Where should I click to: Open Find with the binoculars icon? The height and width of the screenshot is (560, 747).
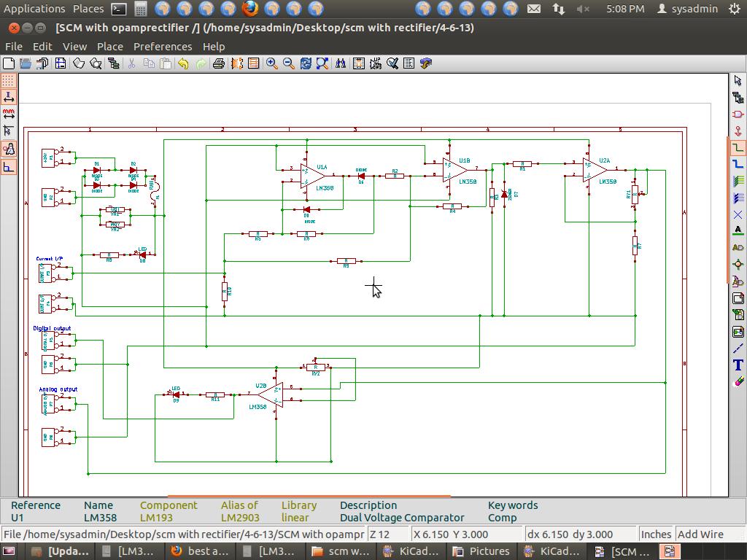pyautogui.click(x=341, y=63)
